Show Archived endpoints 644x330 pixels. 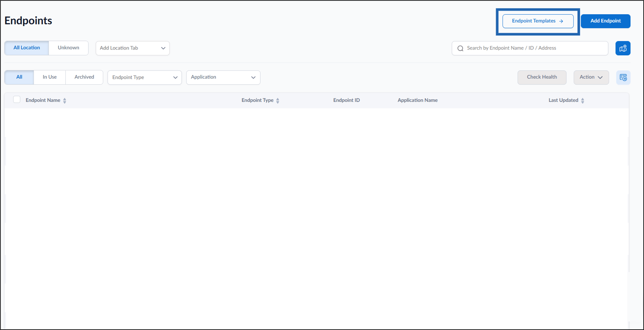[84, 77]
